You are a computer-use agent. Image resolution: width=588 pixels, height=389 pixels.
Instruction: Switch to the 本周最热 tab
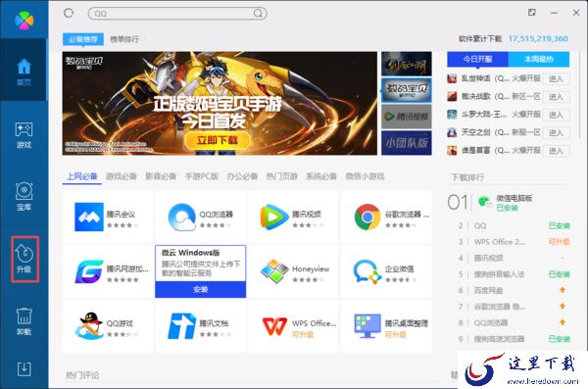pos(539,59)
